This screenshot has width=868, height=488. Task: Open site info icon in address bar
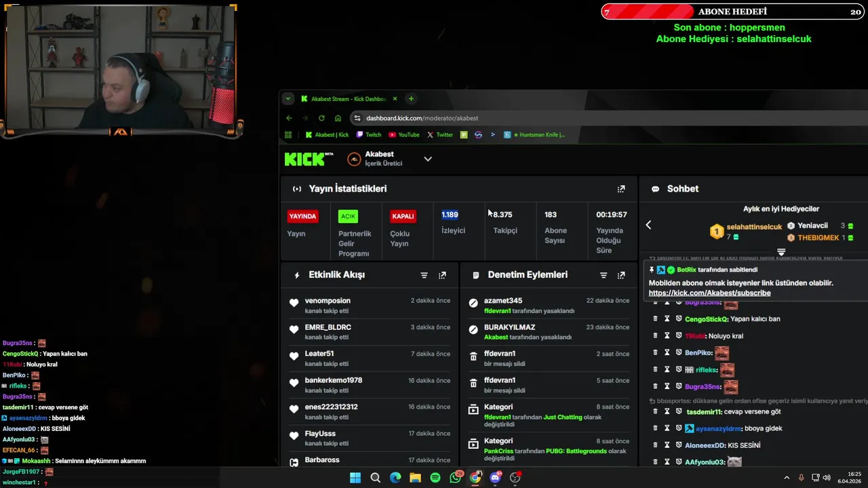pos(357,118)
